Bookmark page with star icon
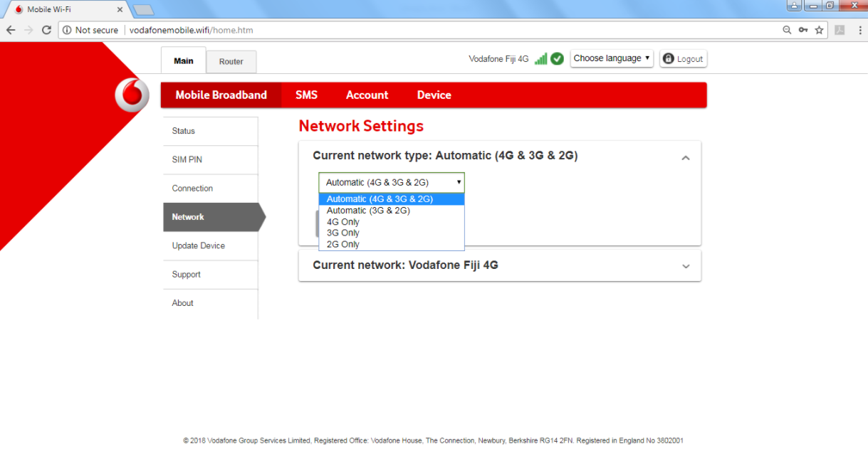Screen dimensions: 868x466 coord(820,30)
